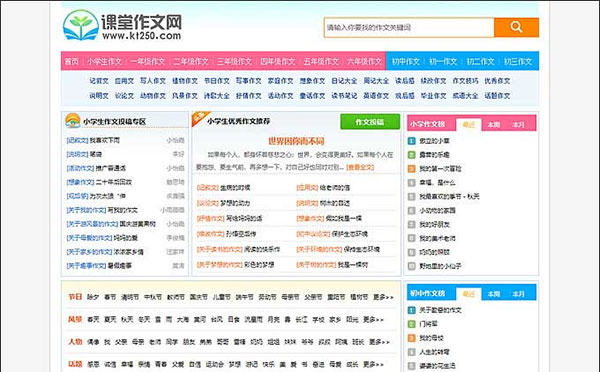
Task: Expand 更多>> in the 风景 row
Action: point(373,319)
